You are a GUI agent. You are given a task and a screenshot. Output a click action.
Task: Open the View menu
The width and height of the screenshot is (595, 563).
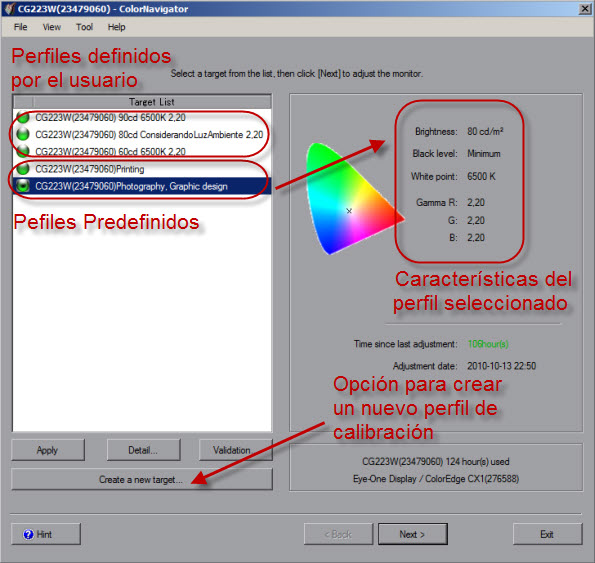click(51, 27)
